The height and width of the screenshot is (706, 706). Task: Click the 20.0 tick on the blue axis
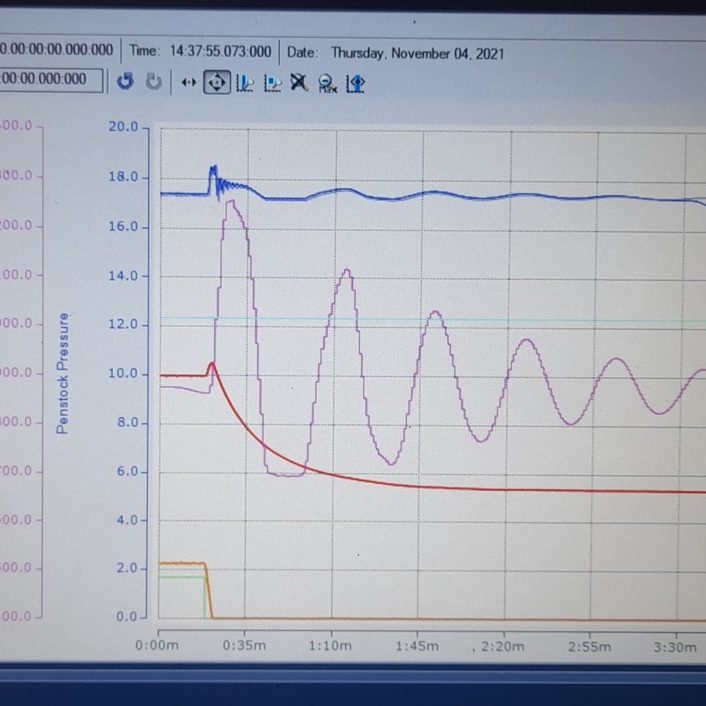123,127
